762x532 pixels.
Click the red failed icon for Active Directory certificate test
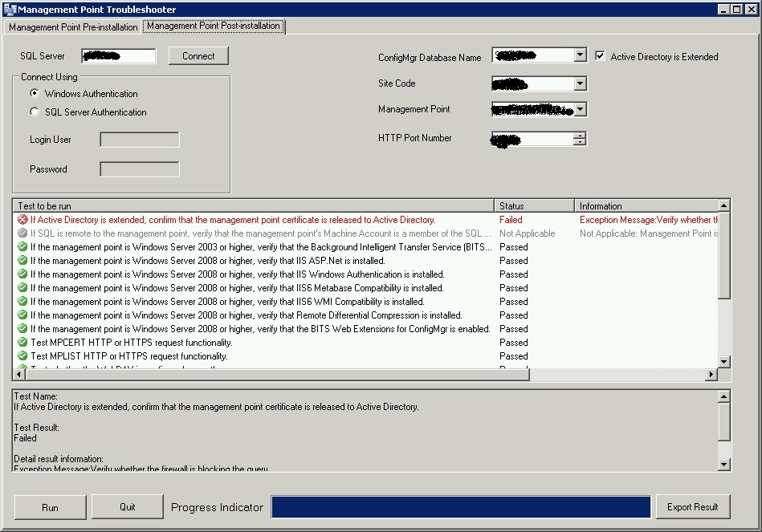point(22,220)
